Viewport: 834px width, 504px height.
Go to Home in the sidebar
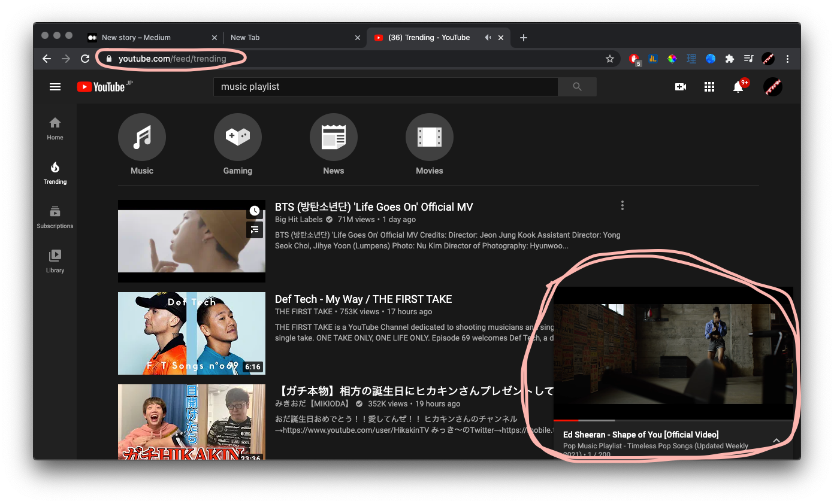[x=55, y=128]
